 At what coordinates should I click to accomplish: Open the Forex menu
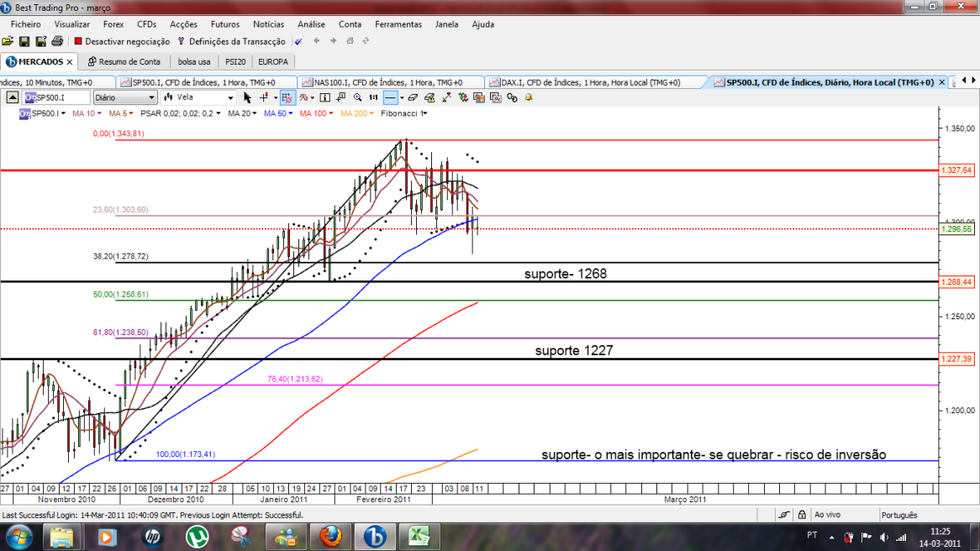(x=113, y=24)
